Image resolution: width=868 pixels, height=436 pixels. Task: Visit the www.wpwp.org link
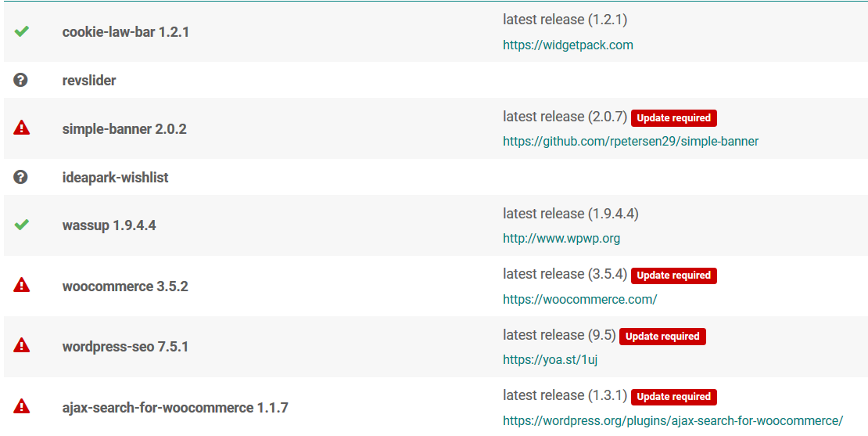tap(561, 238)
